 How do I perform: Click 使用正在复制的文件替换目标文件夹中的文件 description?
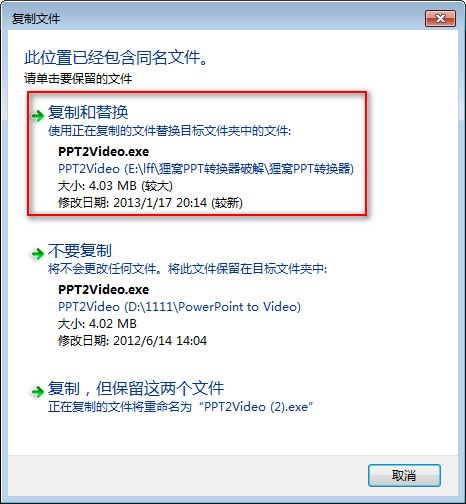click(169, 131)
